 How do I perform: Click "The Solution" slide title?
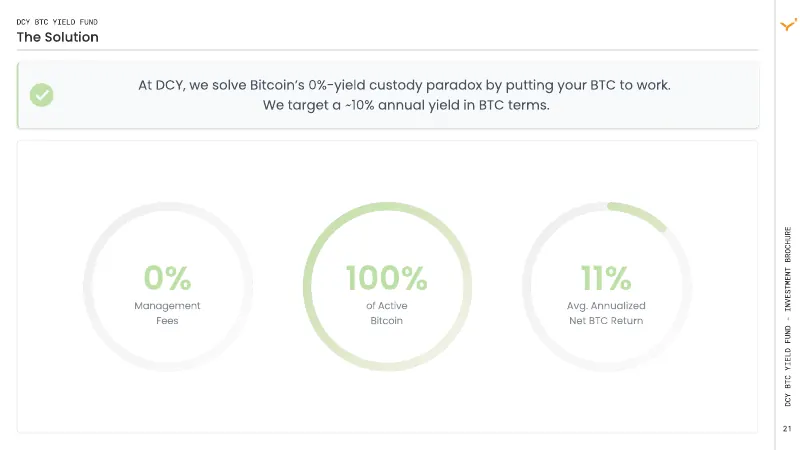coord(58,37)
